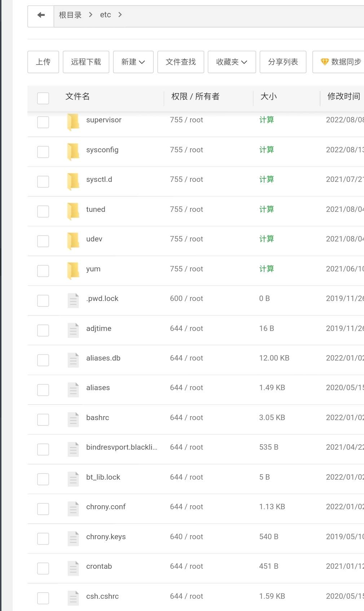Sort by 文件名 column header
364x611 pixels.
(78, 96)
